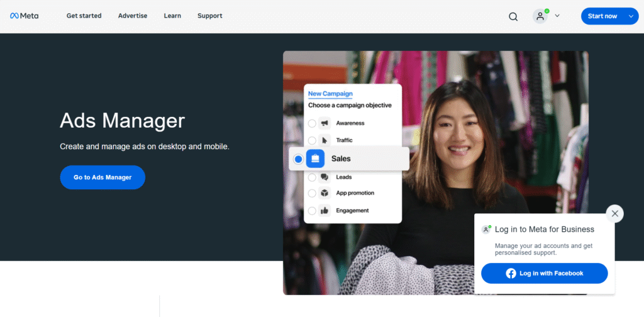Select the Sales radio button
Screen dimensions: 644x317
[x=298, y=159]
